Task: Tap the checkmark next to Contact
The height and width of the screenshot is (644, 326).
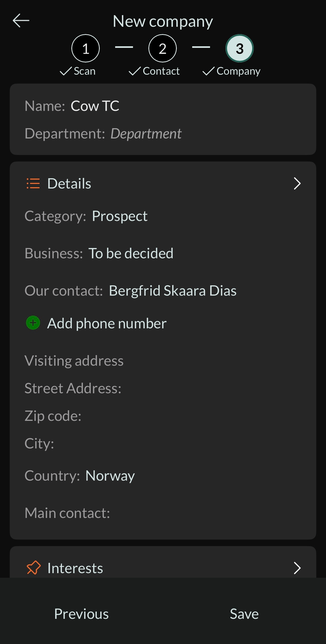Action: coord(134,71)
